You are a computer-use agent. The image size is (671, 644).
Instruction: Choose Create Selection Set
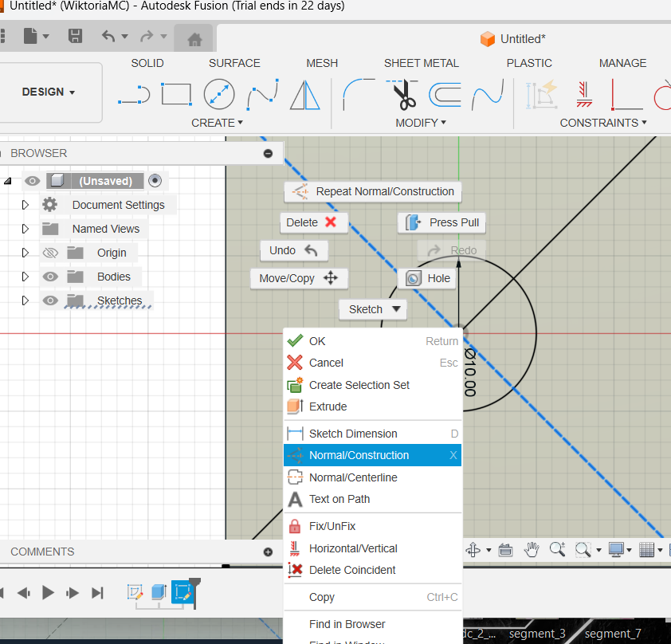point(372,385)
